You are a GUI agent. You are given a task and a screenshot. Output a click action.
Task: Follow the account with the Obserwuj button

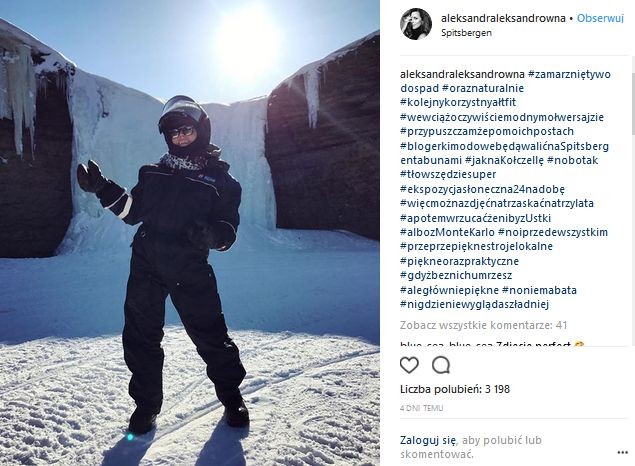pyautogui.click(x=600, y=18)
